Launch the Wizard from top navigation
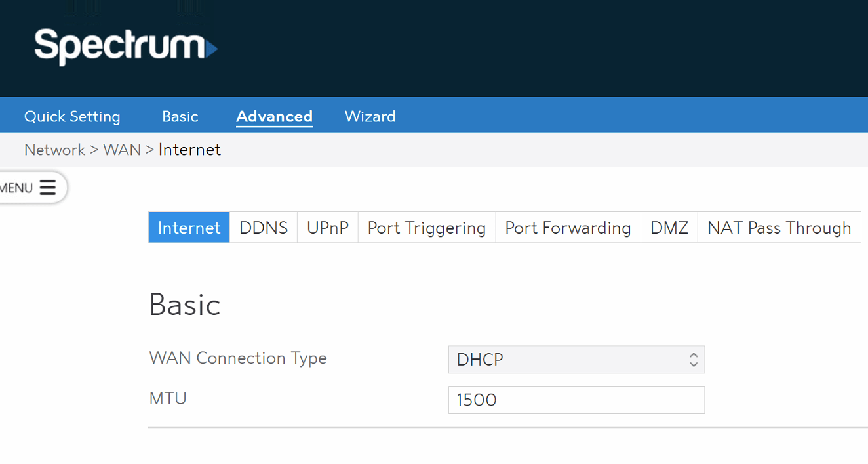 pyautogui.click(x=370, y=116)
